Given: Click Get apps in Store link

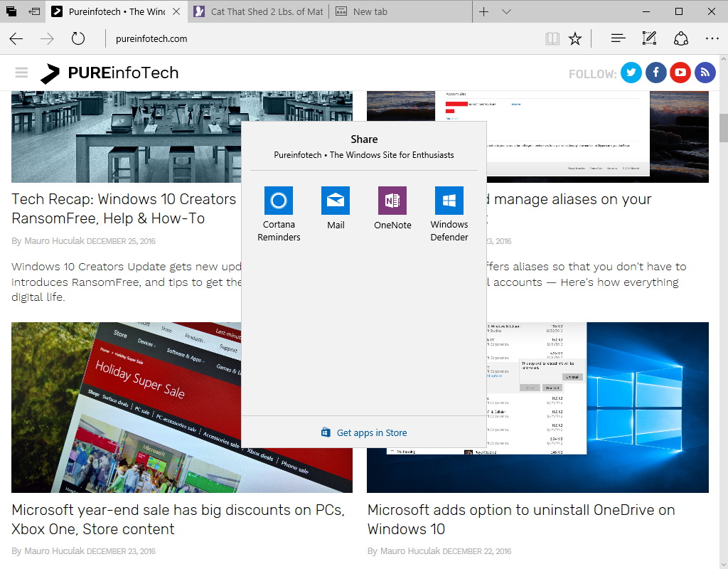Looking at the screenshot, I should [x=365, y=432].
